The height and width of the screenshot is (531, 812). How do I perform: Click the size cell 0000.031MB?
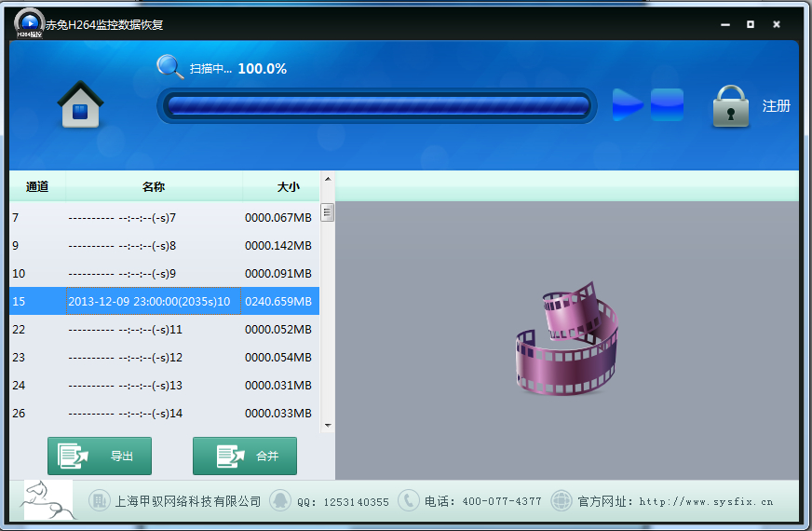click(x=278, y=386)
